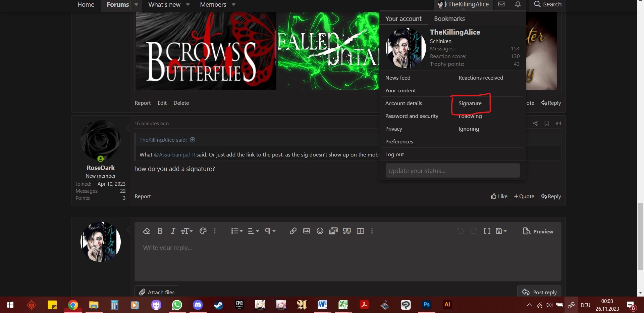Open the text color palette icon
Image resolution: width=644 pixels, height=313 pixels.
203,231
